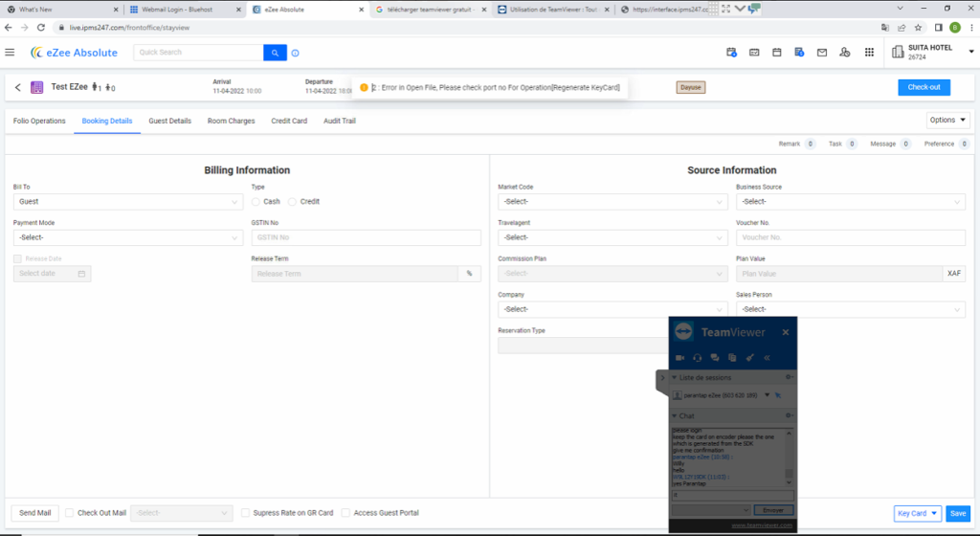Open the blue billing sheet icon in the header

tap(799, 53)
